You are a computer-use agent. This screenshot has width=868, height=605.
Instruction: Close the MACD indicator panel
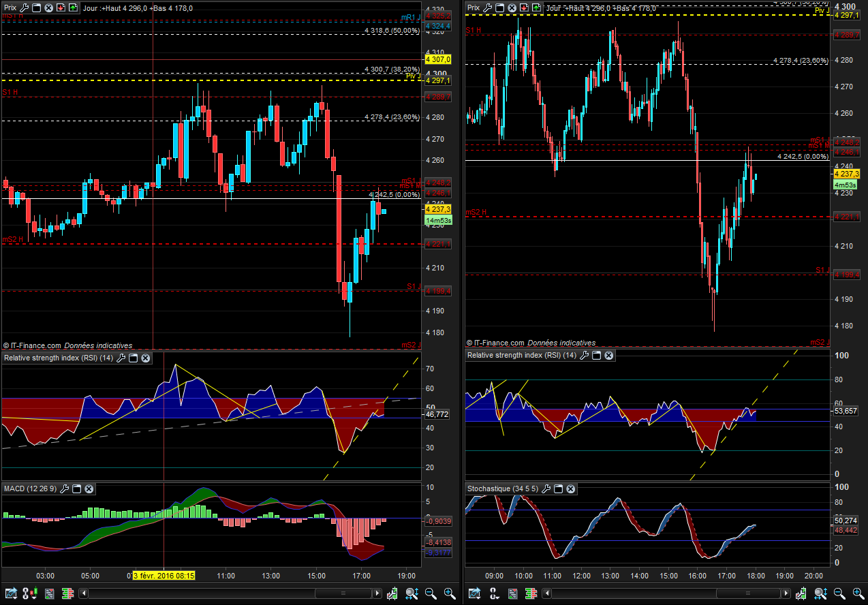pyautogui.click(x=89, y=488)
